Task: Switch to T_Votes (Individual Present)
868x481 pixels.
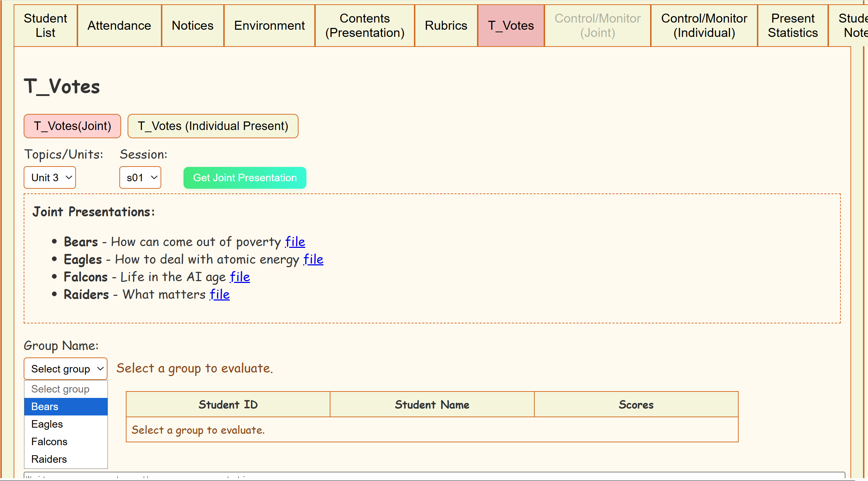Action: [x=213, y=126]
